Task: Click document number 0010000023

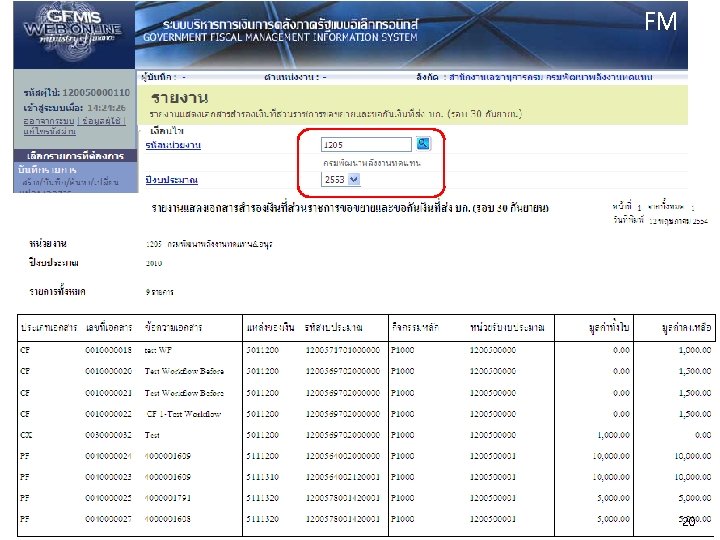Action: 108,477
